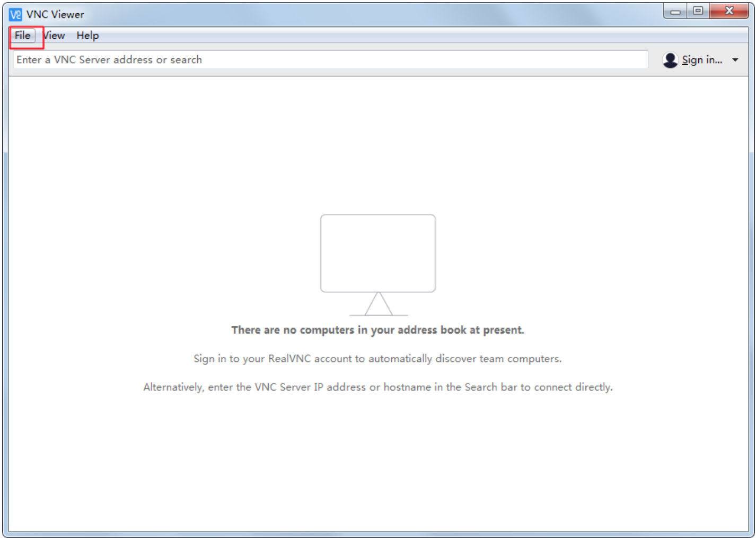Click the word "RealVNC" in the hint text
The image size is (756, 538).
click(289, 359)
